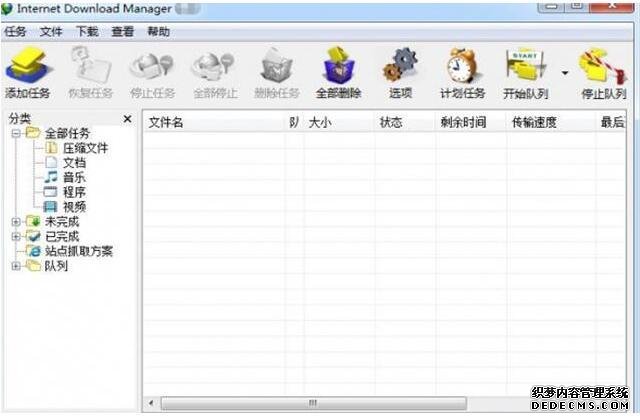Open the 任务 menu
Viewport: 640px width, 420px height.
coord(15,31)
